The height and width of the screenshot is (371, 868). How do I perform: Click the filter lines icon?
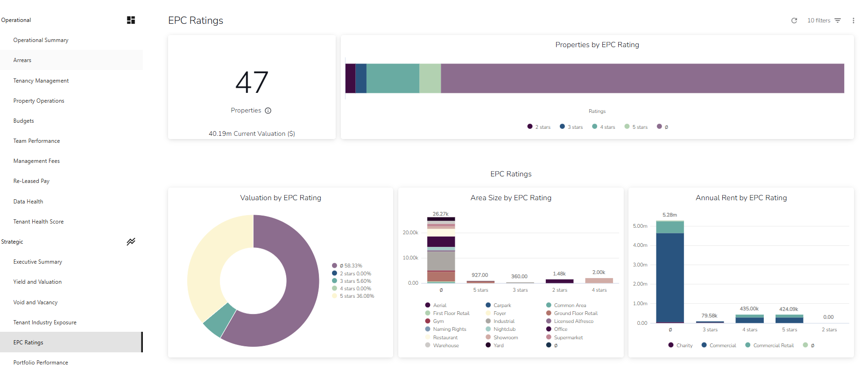point(838,21)
